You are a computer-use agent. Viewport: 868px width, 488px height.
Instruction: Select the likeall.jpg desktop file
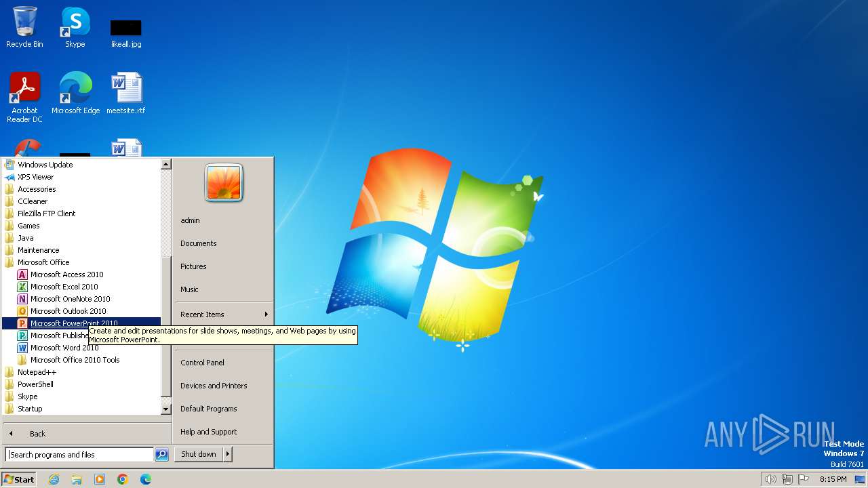point(126,32)
